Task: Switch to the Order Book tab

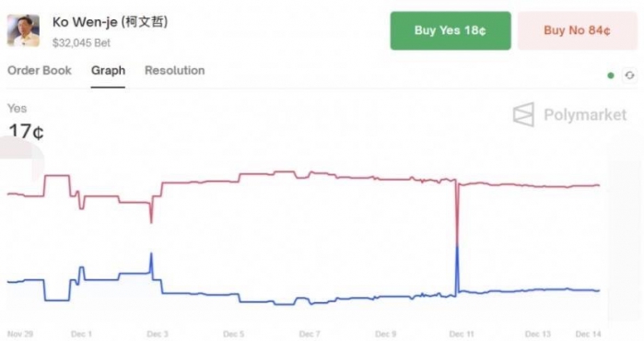Action: click(40, 71)
